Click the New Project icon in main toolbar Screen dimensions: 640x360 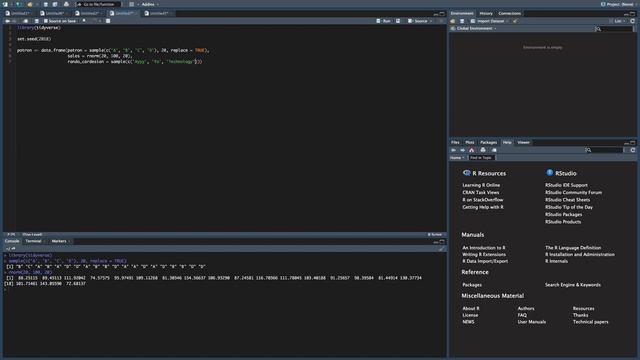(x=18, y=4)
